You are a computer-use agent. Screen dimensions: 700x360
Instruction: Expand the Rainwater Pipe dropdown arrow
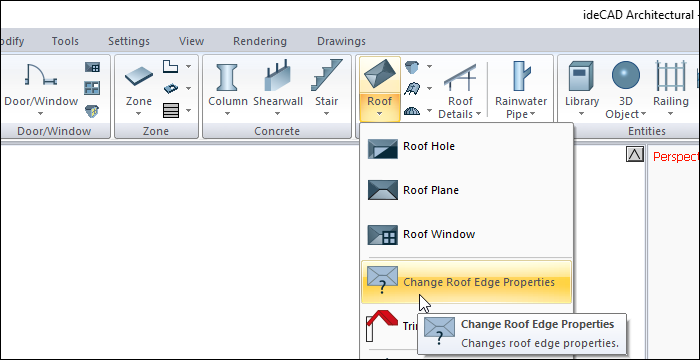click(x=533, y=115)
